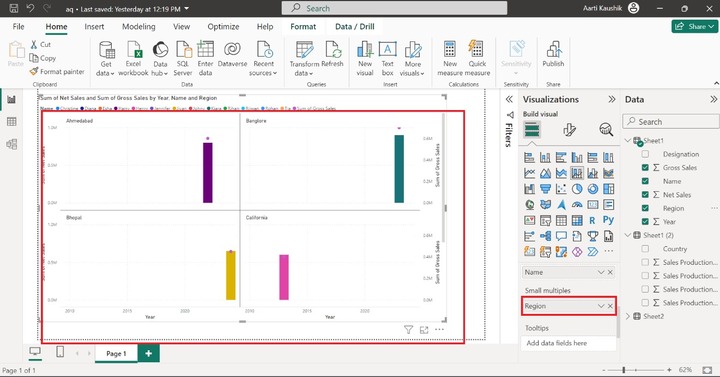This screenshot has height=377, width=720.
Task: Uncheck the Year field checkbox
Action: click(x=645, y=222)
